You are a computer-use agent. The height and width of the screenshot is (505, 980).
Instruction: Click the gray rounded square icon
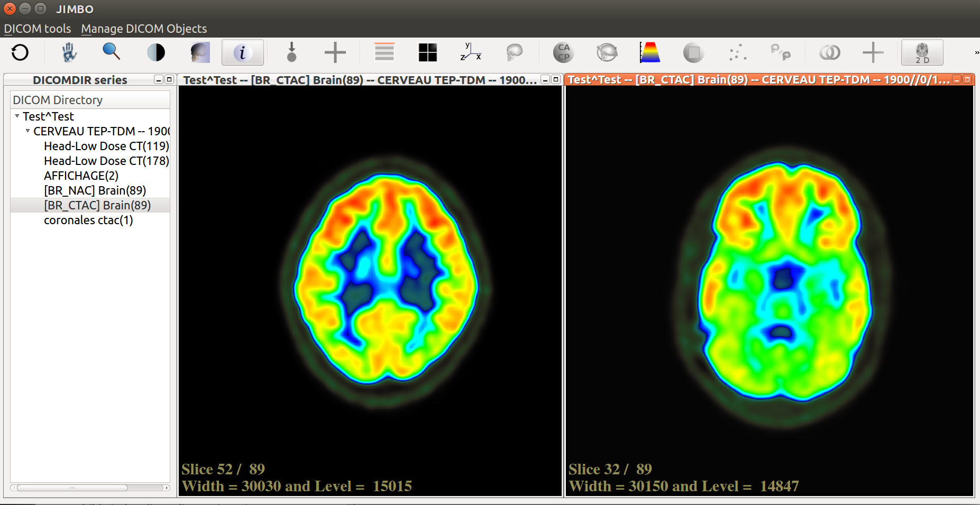click(693, 52)
